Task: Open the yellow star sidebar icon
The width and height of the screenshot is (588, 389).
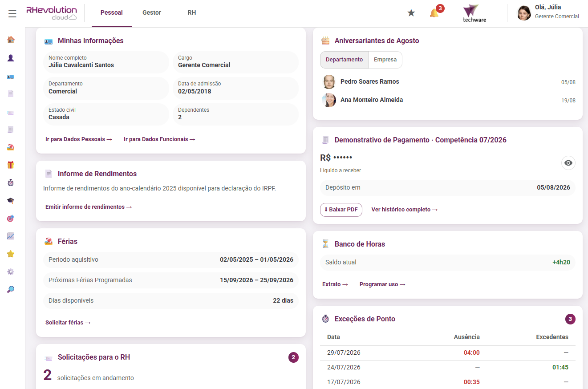Action: [x=11, y=254]
